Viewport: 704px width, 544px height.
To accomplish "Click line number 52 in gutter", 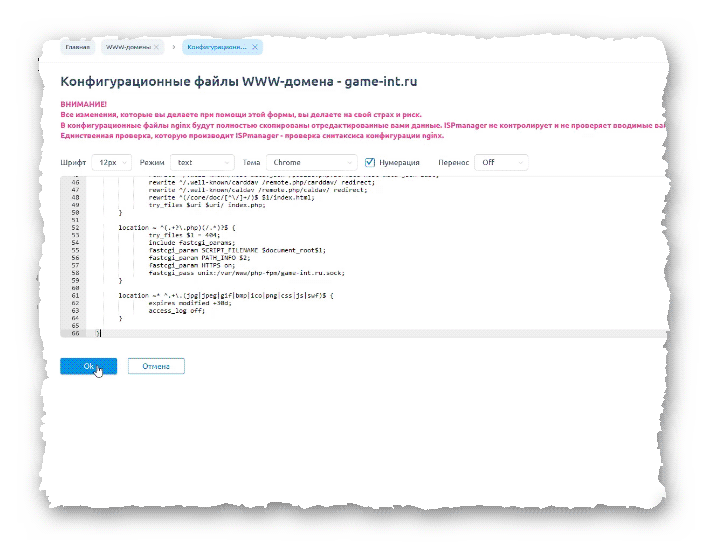I will click(x=75, y=228).
